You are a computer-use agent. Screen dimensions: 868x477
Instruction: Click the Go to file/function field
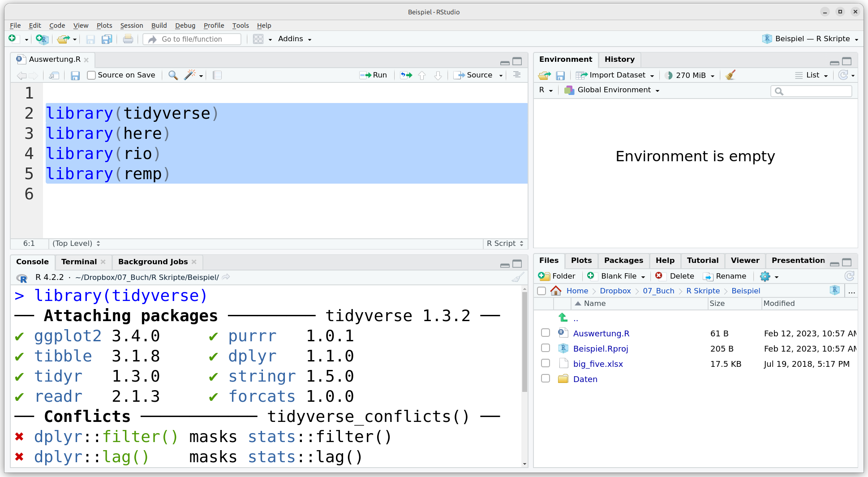(192, 39)
